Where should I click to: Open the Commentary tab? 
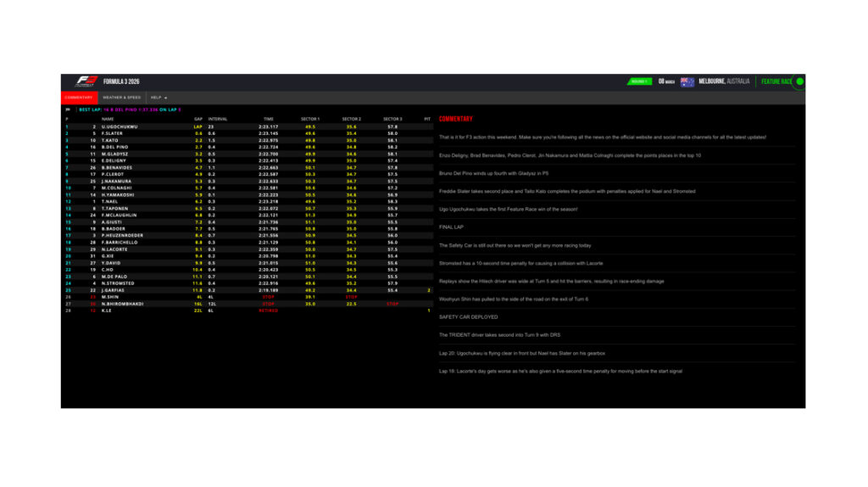[x=79, y=98]
